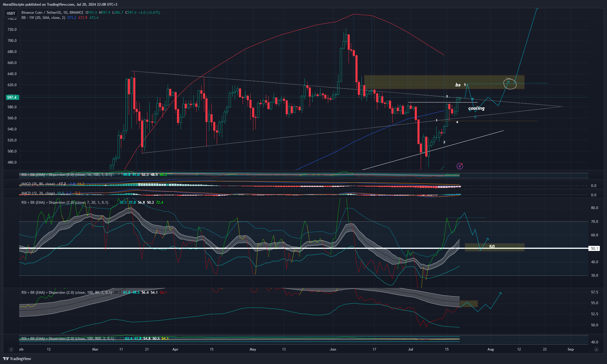Click the BB value 673.9 in legend
The width and height of the screenshot is (607, 364).
pos(83,18)
